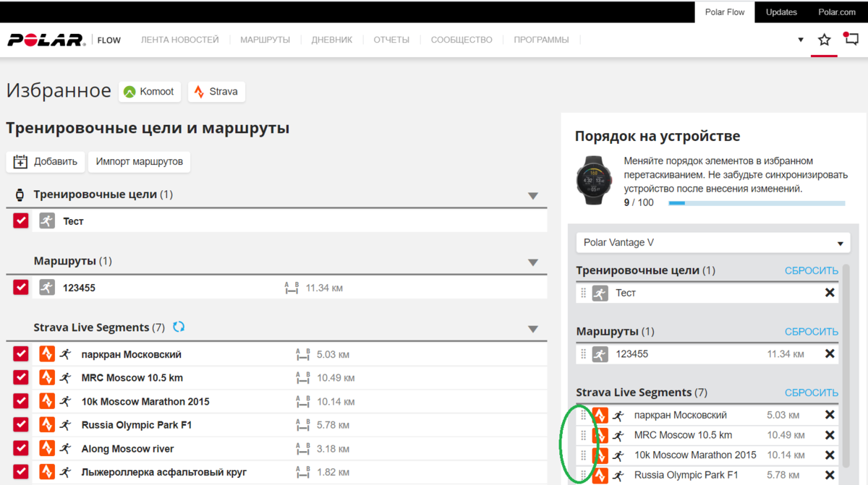The width and height of the screenshot is (868, 485).
Task: Switch to Polar Flow top tab
Action: [x=725, y=12]
